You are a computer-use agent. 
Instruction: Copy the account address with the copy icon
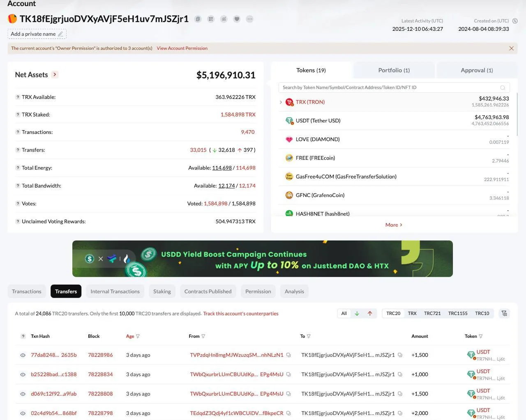click(x=198, y=19)
